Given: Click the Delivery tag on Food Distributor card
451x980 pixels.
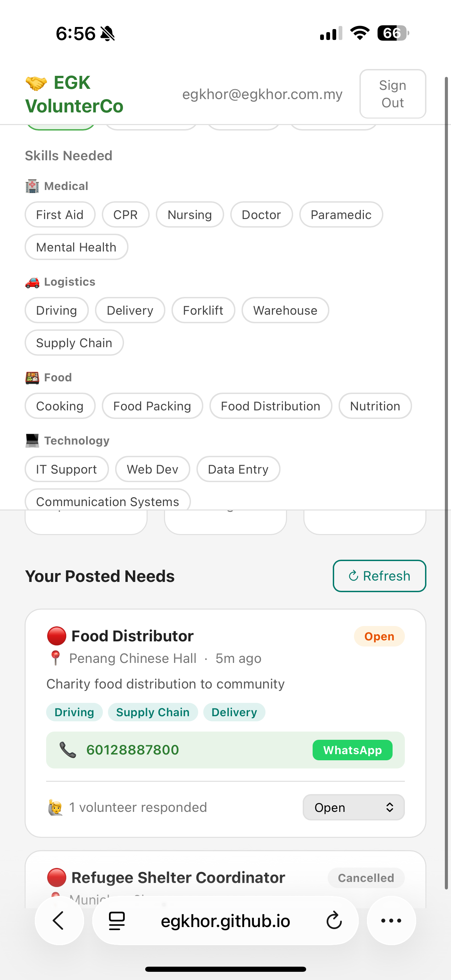Looking at the screenshot, I should [234, 712].
